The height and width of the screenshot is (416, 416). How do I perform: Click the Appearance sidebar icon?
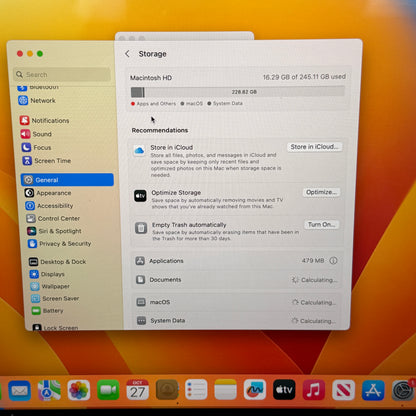pos(29,193)
